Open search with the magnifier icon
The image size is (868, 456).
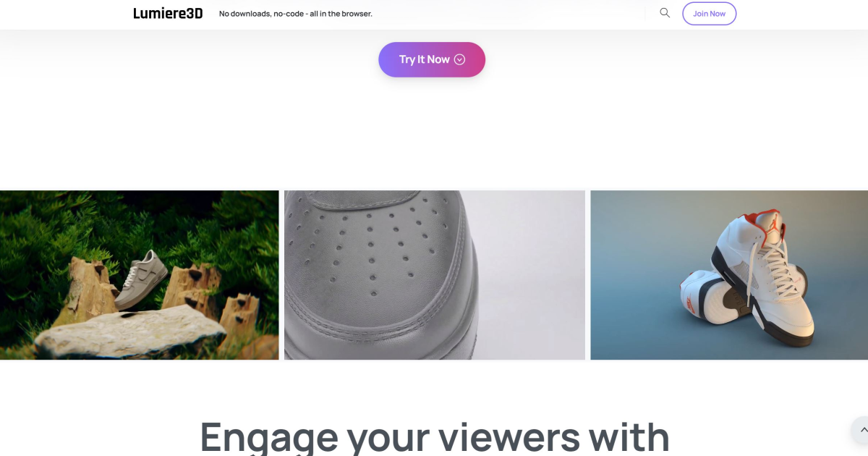coord(665,13)
